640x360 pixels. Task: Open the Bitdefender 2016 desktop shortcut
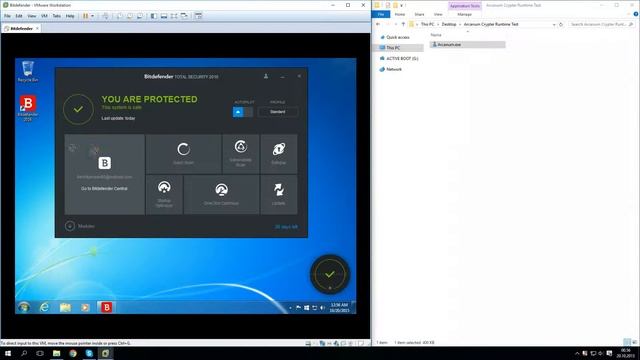pos(28,108)
